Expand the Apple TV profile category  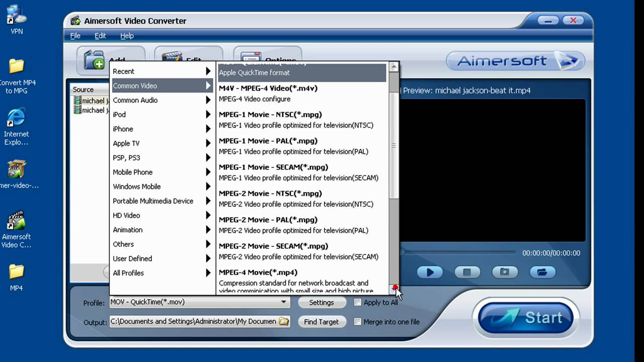click(x=163, y=143)
